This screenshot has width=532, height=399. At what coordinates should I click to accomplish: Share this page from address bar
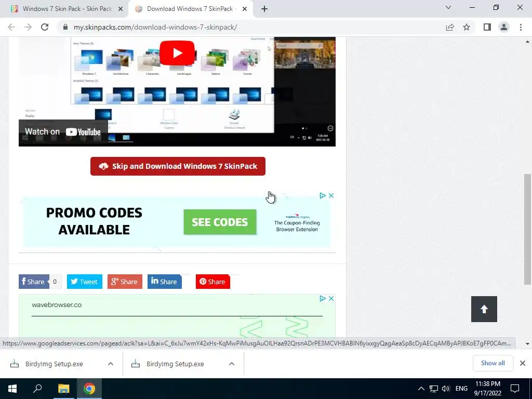[x=450, y=27]
